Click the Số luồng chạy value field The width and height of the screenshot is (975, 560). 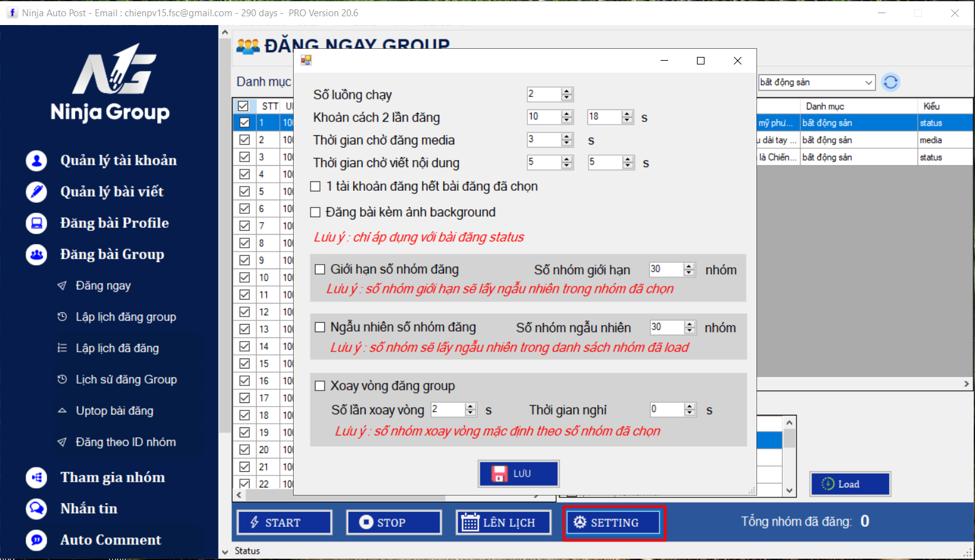point(544,94)
